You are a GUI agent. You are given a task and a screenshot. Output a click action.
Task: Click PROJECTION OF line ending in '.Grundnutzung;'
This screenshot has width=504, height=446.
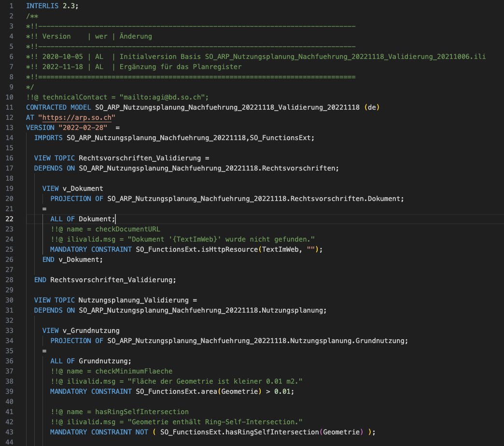point(229,341)
